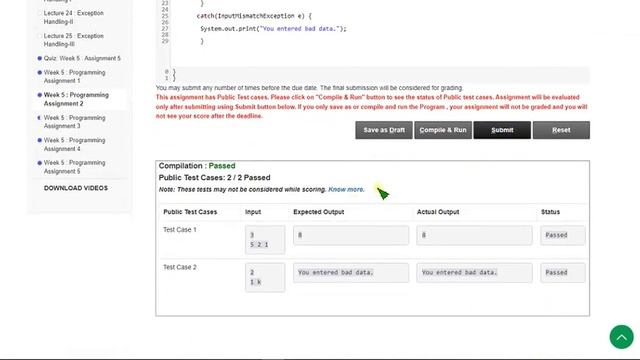Click the Status column header
640x360 pixels.
point(550,212)
